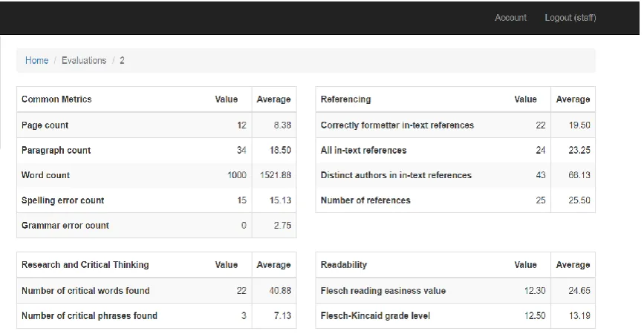Select breadcrumb item 2
Screen dimensions: 644x334
[x=122, y=60]
